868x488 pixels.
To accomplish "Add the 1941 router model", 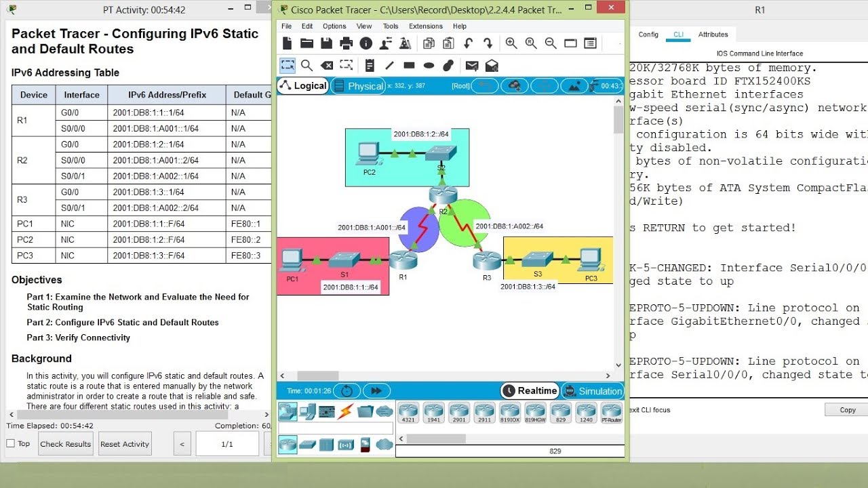I will coord(433,411).
